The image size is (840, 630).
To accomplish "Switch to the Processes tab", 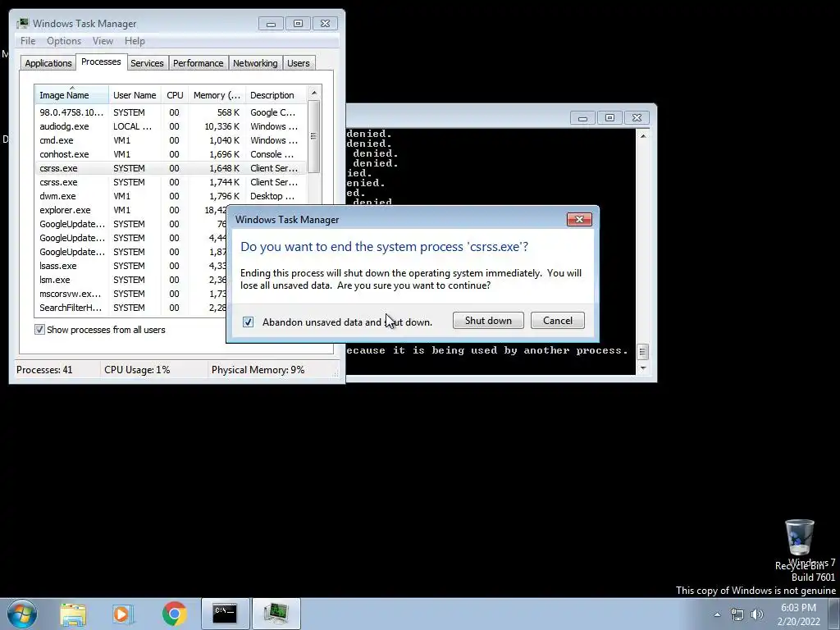I will [x=101, y=62].
